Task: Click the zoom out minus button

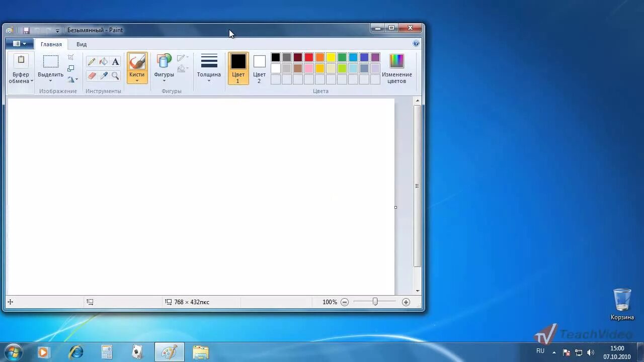Action: (x=345, y=302)
